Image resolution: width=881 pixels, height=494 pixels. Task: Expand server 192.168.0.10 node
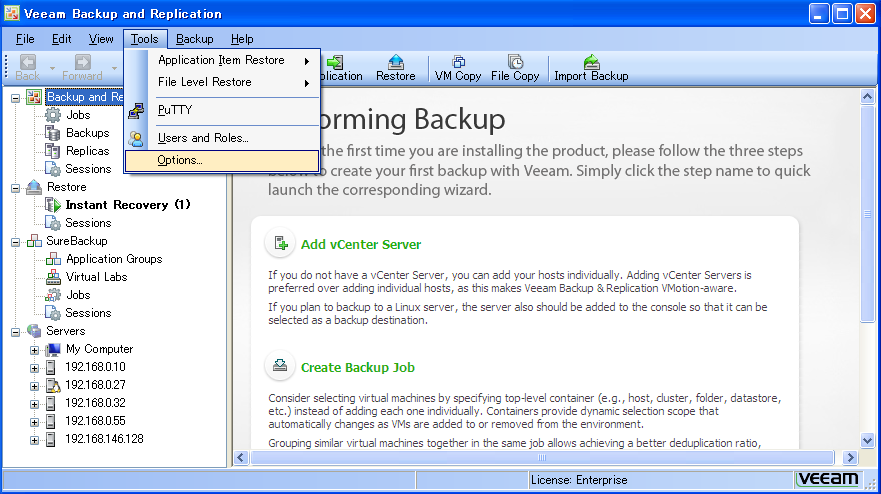click(34, 368)
